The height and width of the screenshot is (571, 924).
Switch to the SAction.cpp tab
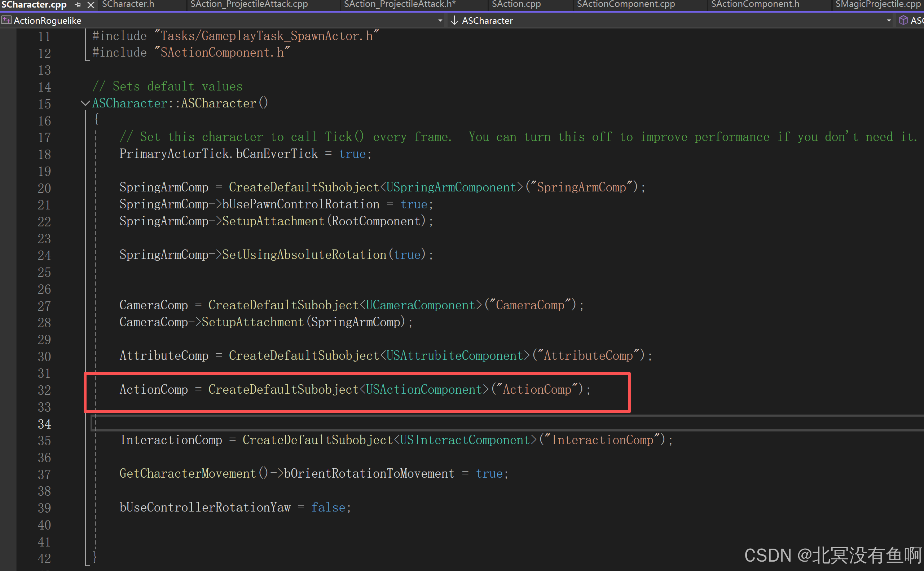tap(516, 5)
